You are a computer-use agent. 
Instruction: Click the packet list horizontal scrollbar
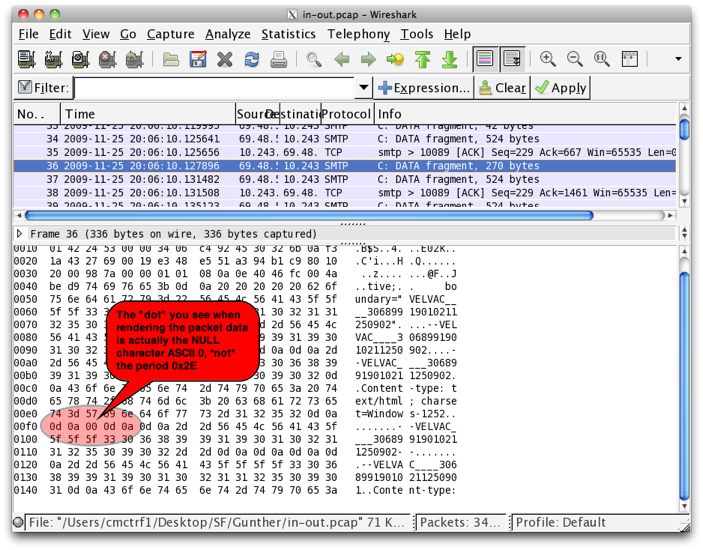(340, 214)
